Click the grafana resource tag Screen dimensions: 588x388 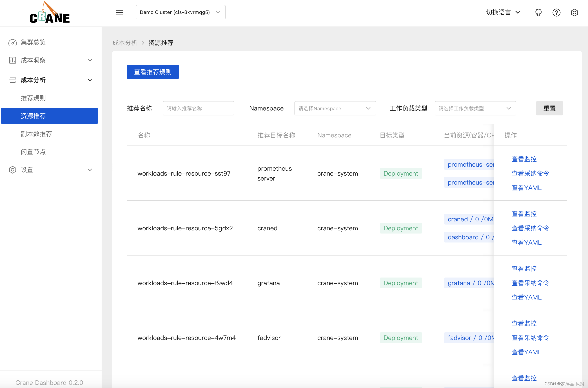pos(469,283)
